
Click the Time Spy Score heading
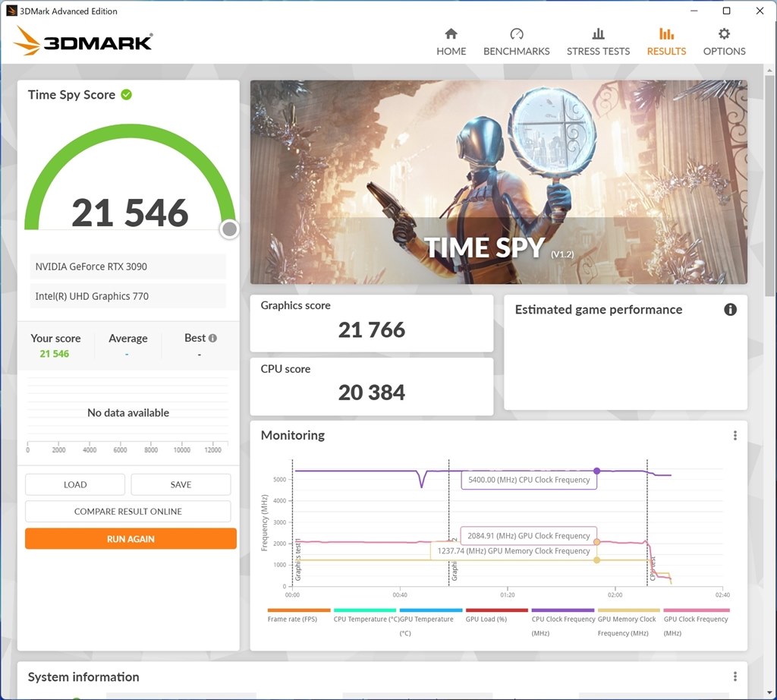71,95
